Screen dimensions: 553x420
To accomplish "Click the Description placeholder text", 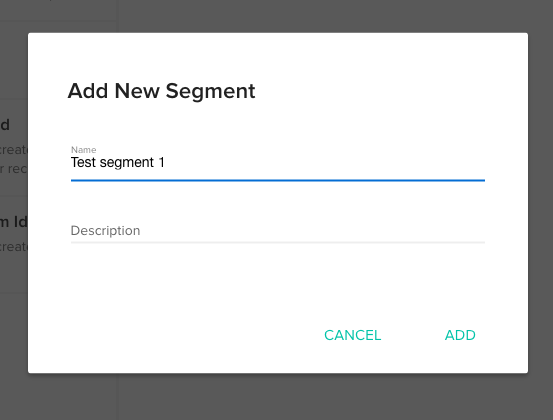I will (105, 231).
